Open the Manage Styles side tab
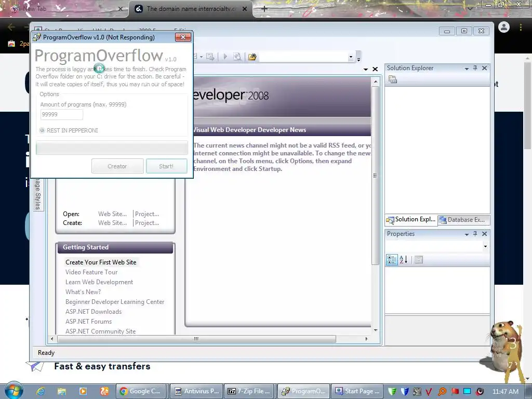The width and height of the screenshot is (532, 399). click(38, 194)
